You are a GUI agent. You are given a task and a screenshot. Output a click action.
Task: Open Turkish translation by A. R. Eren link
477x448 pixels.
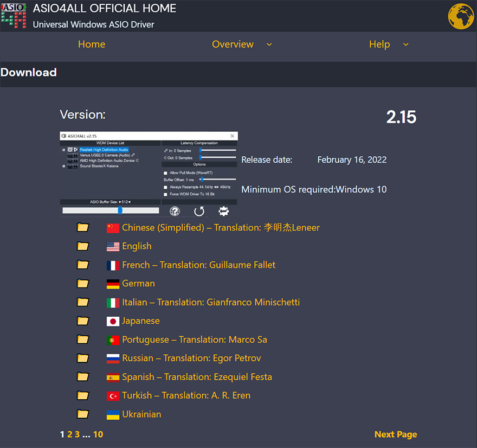(186, 395)
